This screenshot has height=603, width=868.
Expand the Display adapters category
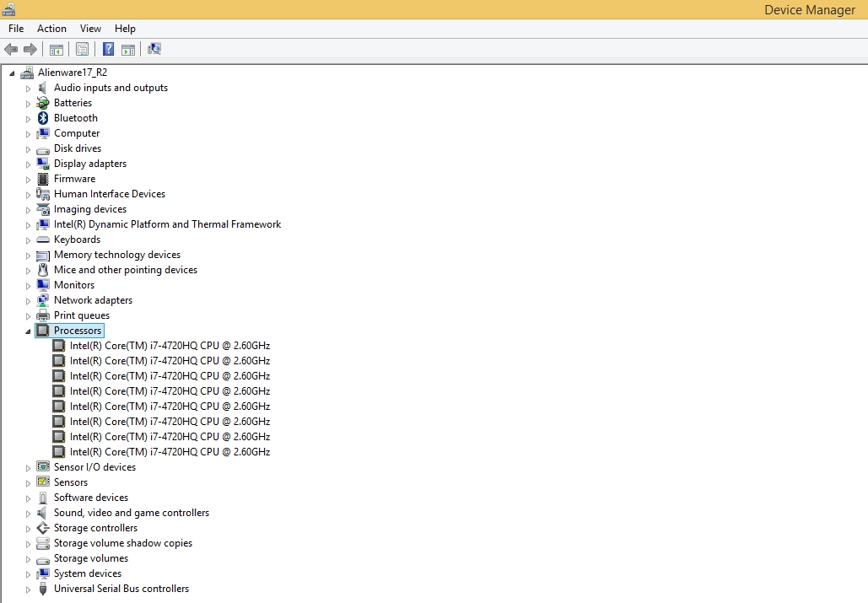[28, 164]
